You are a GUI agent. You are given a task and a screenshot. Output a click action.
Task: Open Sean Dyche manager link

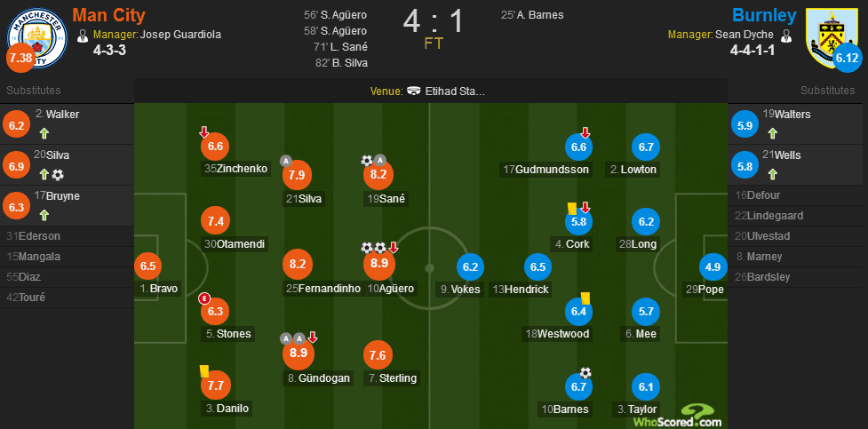(x=745, y=35)
